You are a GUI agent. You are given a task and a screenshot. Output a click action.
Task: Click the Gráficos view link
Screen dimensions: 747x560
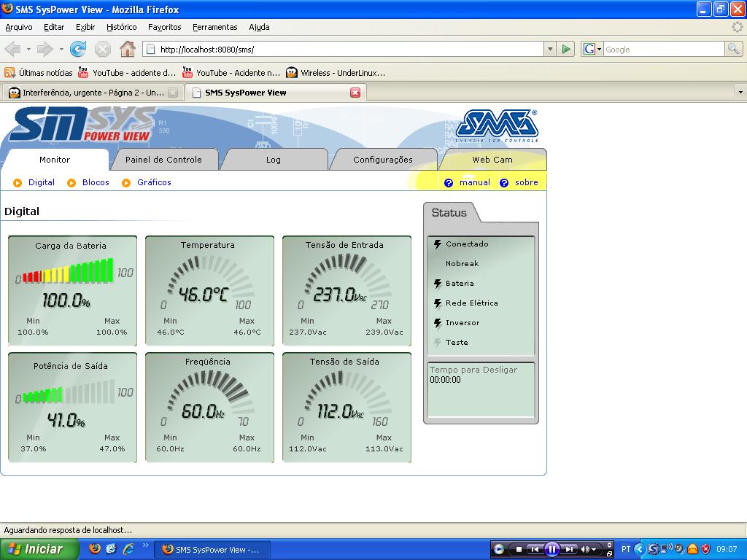[154, 182]
